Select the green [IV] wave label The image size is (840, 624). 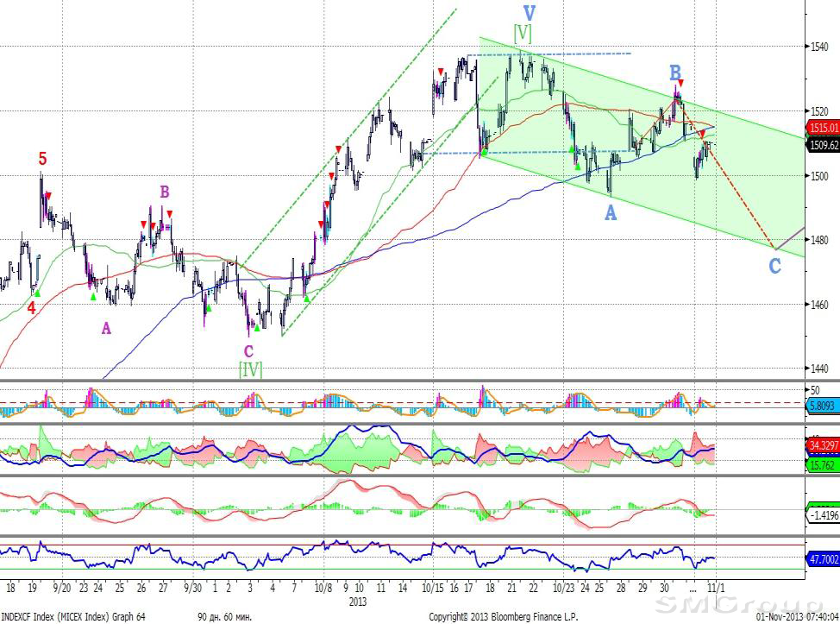pos(250,370)
